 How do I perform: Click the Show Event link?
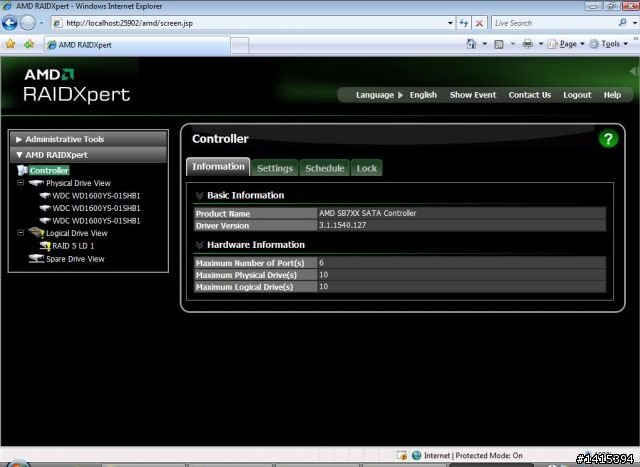coord(473,95)
